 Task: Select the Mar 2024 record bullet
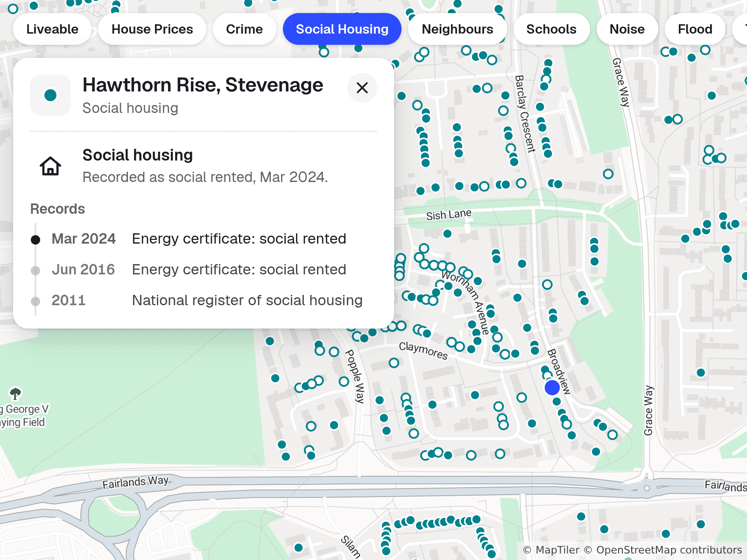[x=35, y=240]
